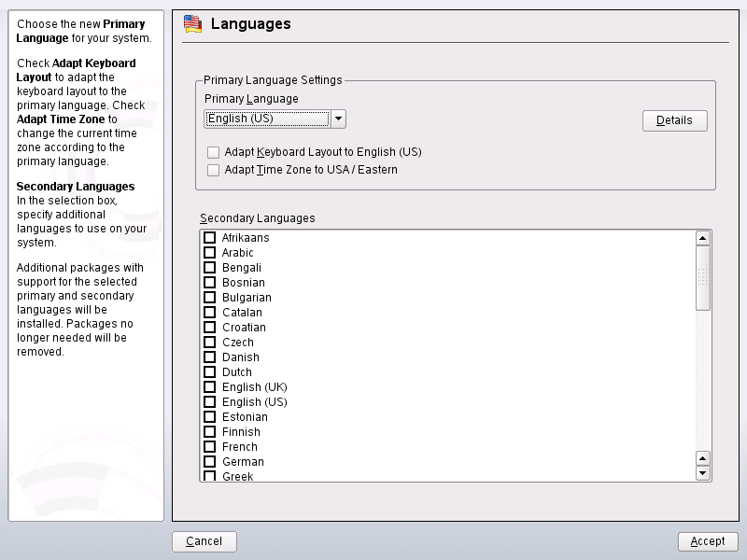Open the Details button
The height and width of the screenshot is (560, 747).
pyautogui.click(x=674, y=120)
